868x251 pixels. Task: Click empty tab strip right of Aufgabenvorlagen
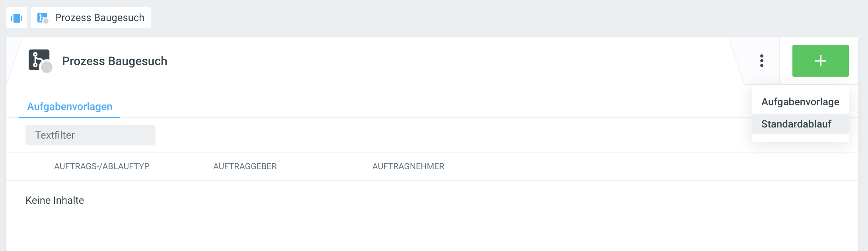[x=398, y=106]
